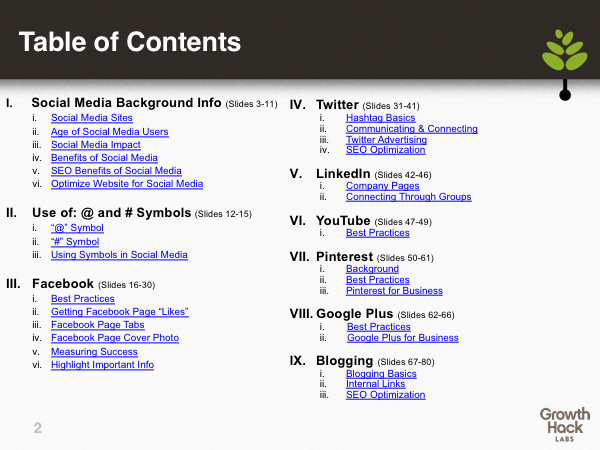Click the "Twitter" section heading

point(337,104)
